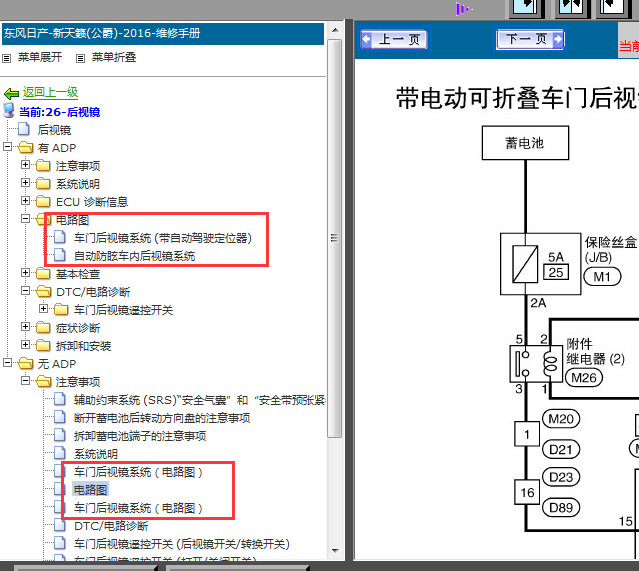Click page icon of 拆卸蓄电池端子的注意事项
The height and width of the screenshot is (571, 639).
60,435
